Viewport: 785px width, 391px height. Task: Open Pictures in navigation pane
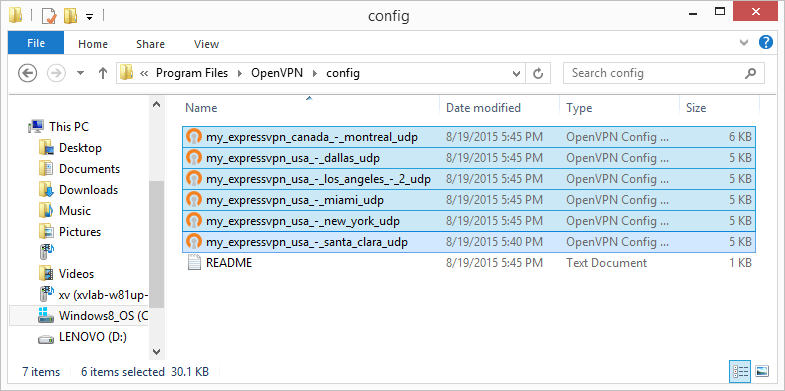point(70,232)
